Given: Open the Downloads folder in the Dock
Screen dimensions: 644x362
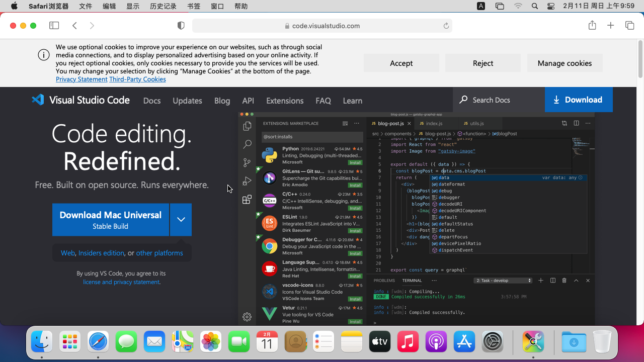Looking at the screenshot, I should [x=574, y=342].
